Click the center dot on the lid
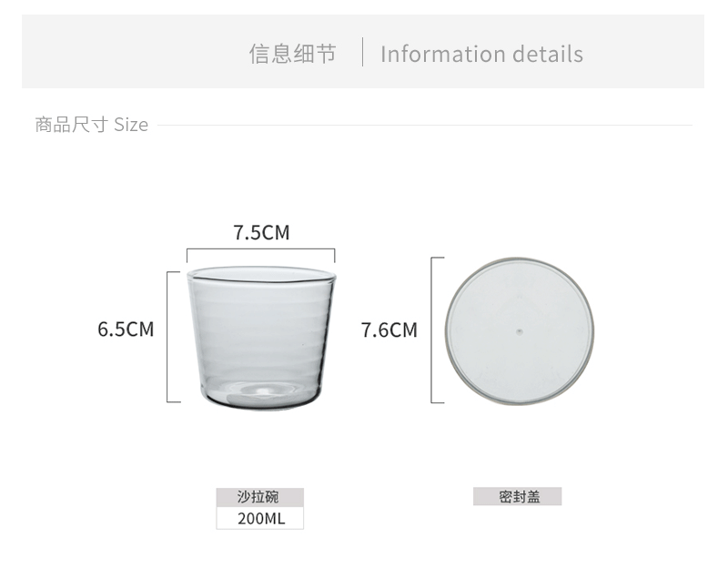 click(519, 329)
